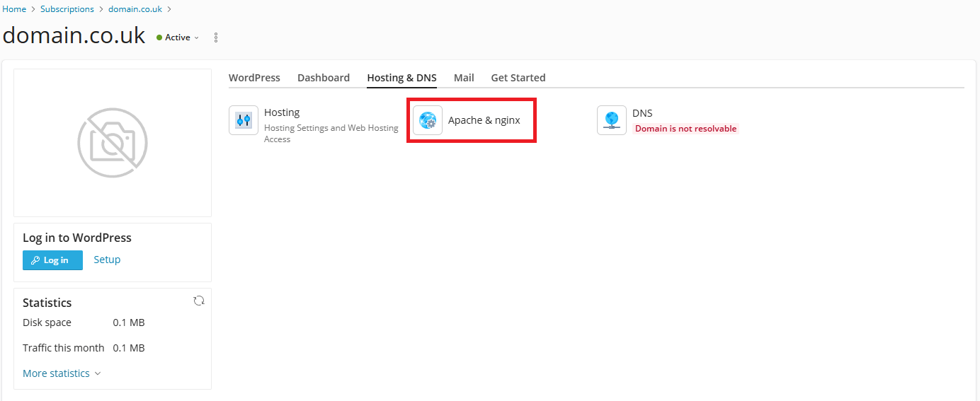Open the Mail tab
The height and width of the screenshot is (401, 980).
(x=464, y=78)
